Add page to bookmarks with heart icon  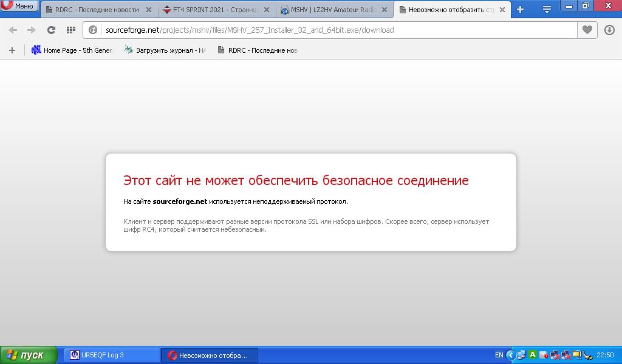(x=587, y=30)
